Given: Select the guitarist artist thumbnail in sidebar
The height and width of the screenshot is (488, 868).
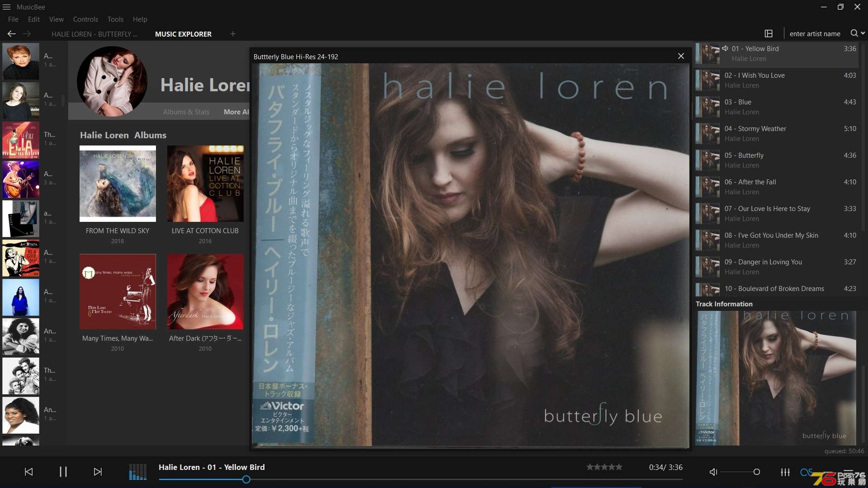Looking at the screenshot, I should [20, 179].
